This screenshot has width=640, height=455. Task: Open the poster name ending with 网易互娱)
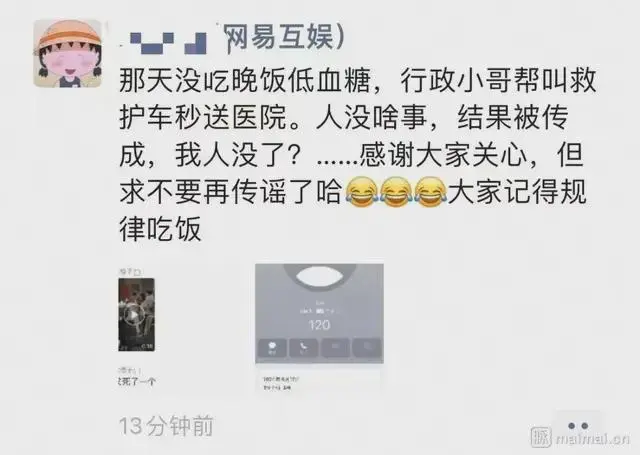(x=284, y=38)
